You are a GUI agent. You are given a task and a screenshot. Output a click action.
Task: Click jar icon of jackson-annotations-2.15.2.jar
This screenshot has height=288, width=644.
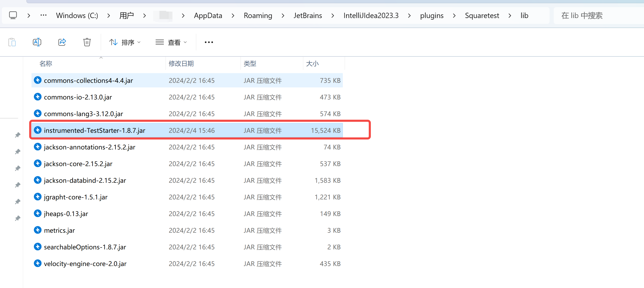click(38, 147)
